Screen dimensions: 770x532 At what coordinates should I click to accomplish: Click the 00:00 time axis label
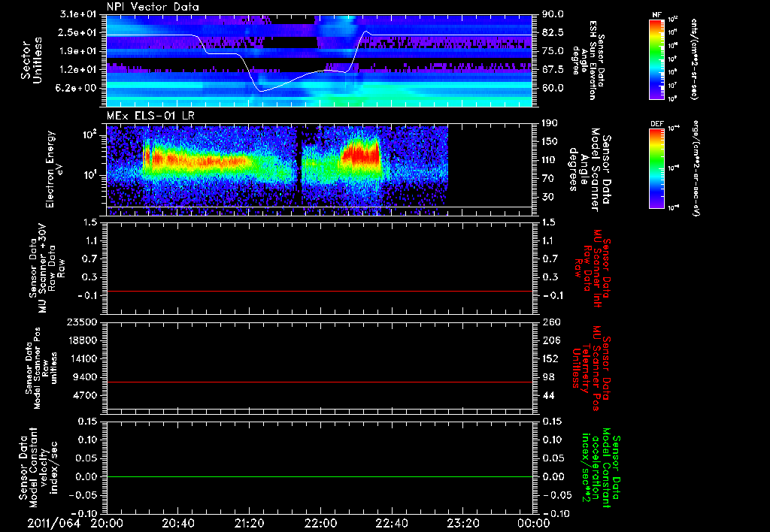pyautogui.click(x=534, y=523)
